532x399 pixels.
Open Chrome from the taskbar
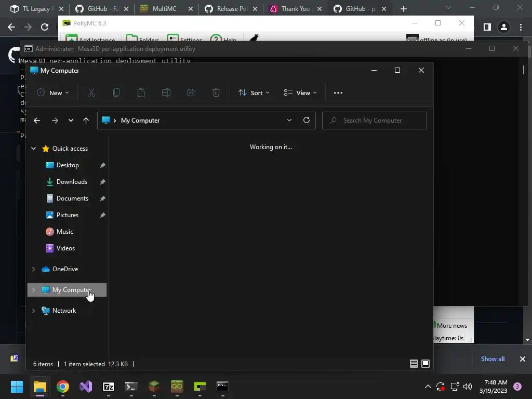coord(63,387)
